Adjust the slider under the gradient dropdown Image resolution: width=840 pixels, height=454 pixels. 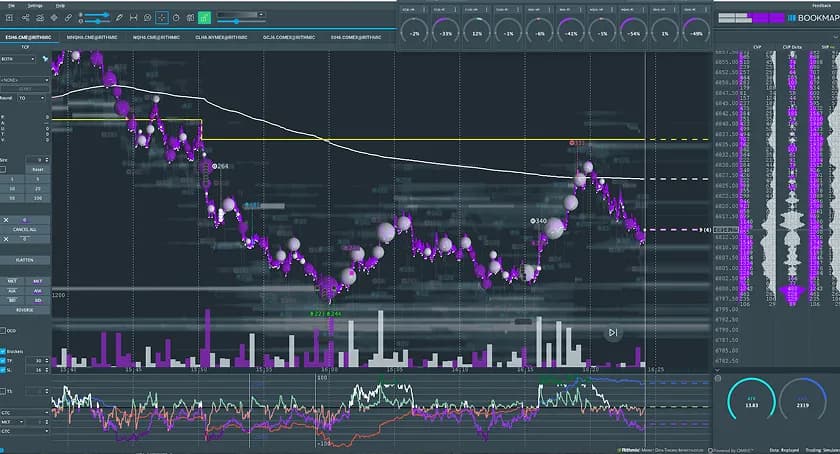click(240, 21)
